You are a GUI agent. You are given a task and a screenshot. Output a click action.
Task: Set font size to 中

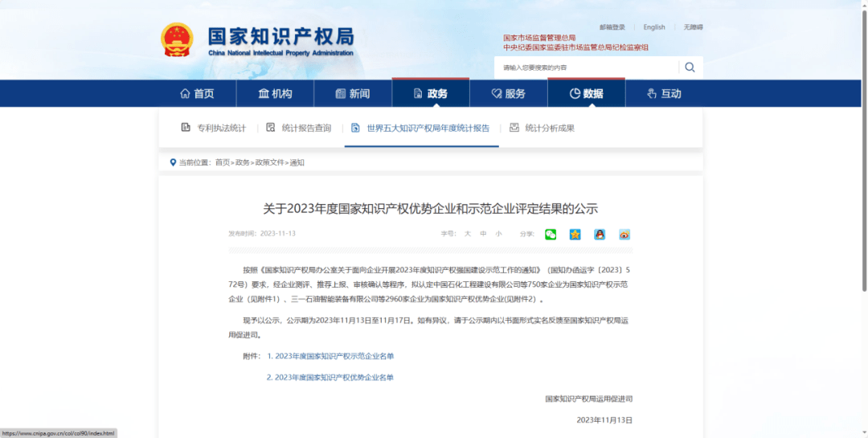pyautogui.click(x=483, y=234)
